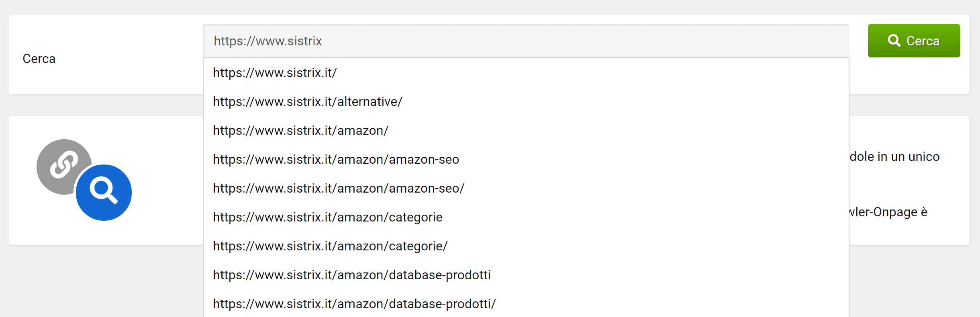
Task: Click the blank area beside sistrix.it/ suggestion row
Action: tap(602, 73)
